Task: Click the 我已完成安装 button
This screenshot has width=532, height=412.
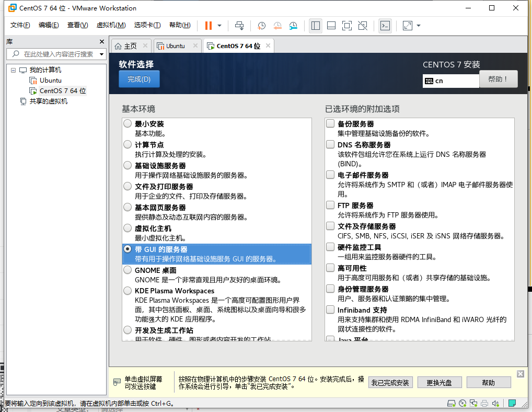Action: [x=390, y=383]
